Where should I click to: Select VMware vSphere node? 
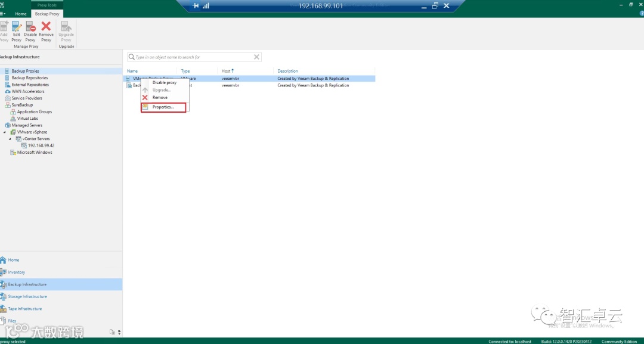32,132
